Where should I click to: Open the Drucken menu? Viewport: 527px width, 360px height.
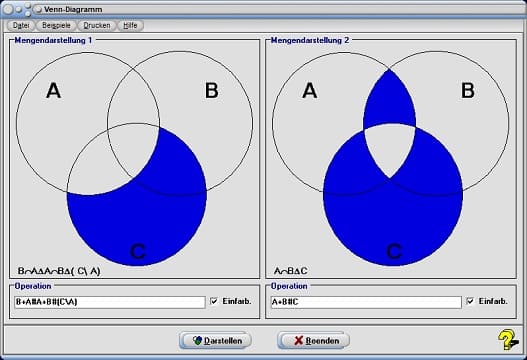(x=97, y=25)
